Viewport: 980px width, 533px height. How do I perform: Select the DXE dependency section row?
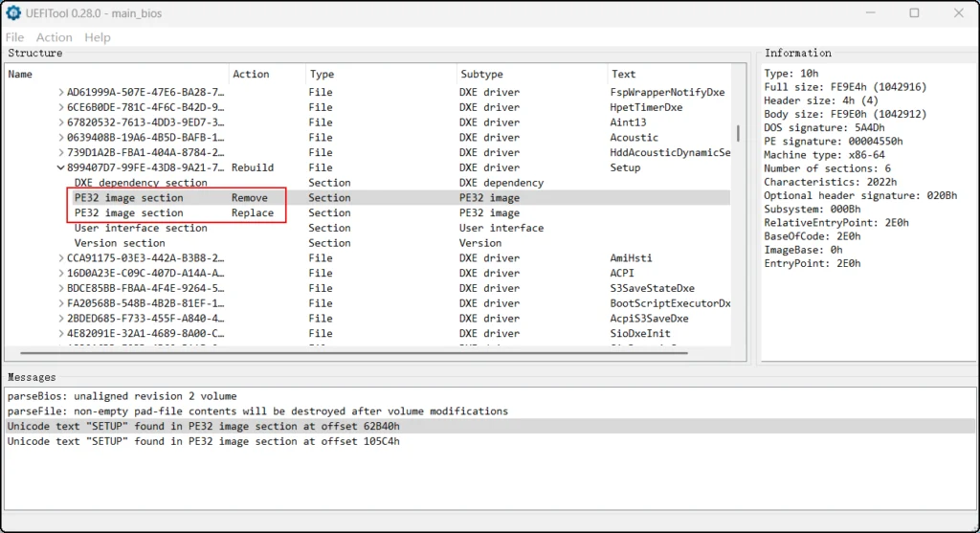[x=141, y=183]
